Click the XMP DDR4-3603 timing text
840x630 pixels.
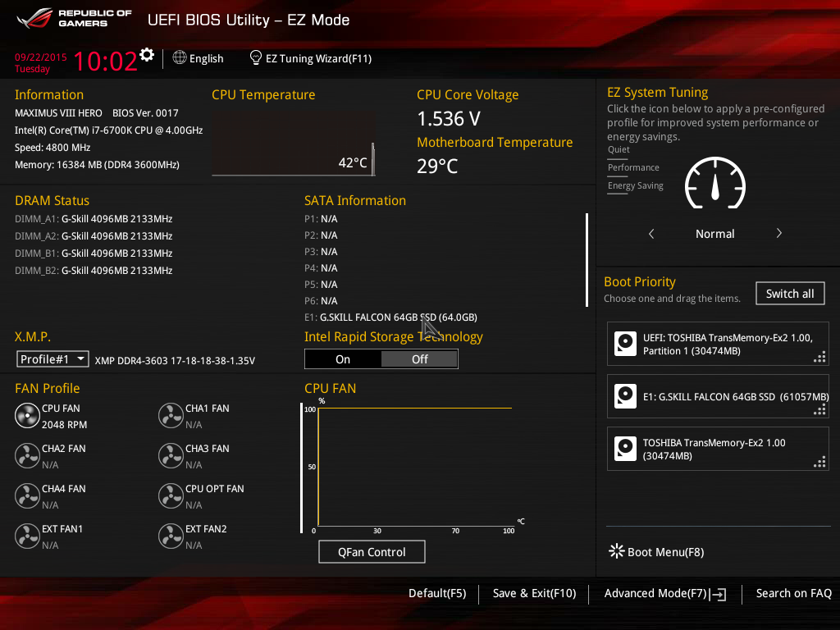tap(175, 361)
